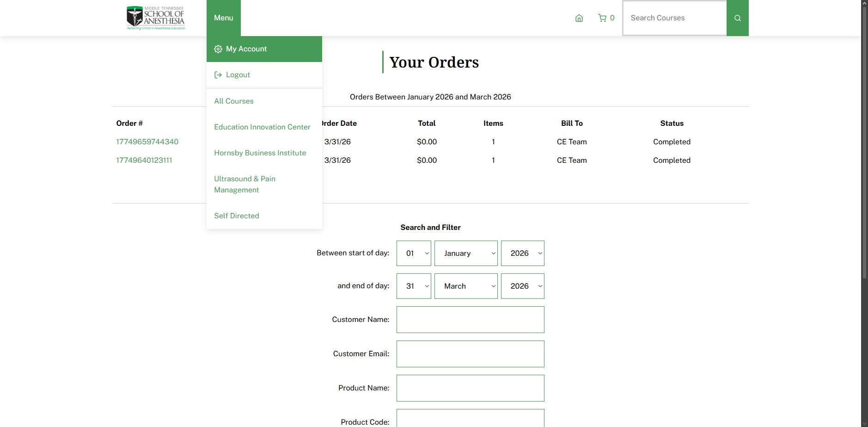Click the Logout arrow icon
Viewport: 868px width, 427px height.
pos(218,75)
